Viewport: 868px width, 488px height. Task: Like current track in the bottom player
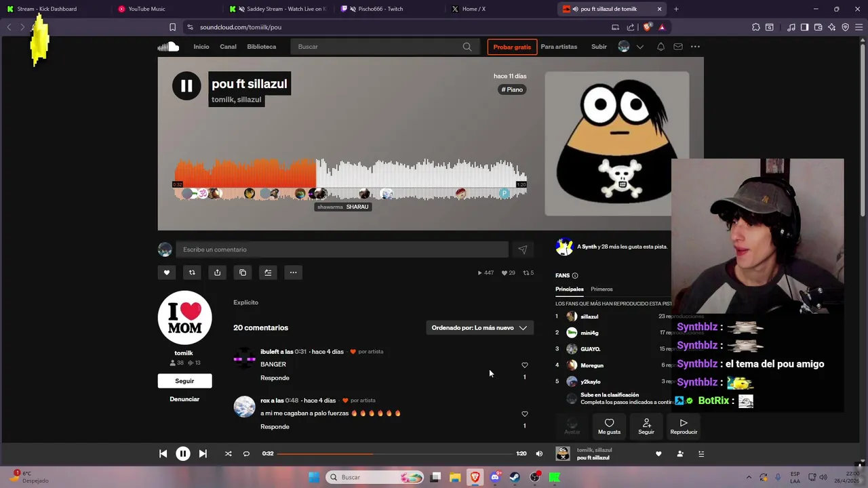658,453
